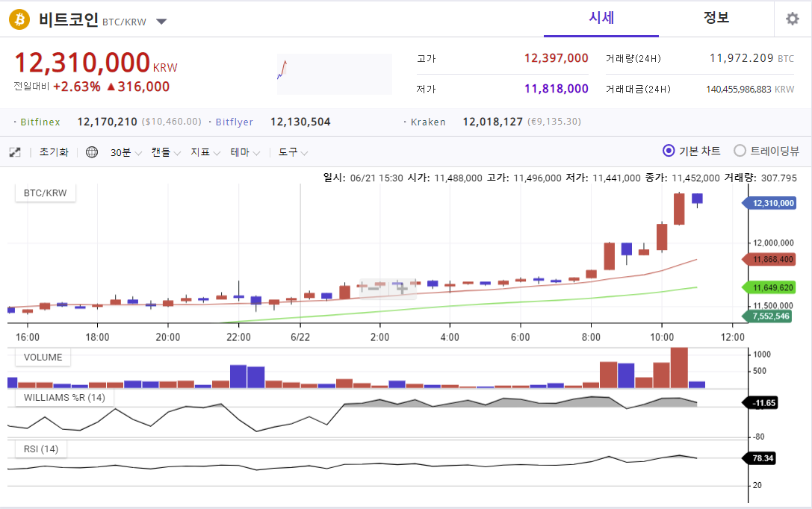The image size is (812, 509).
Task: Open the 30분 interval dropdown
Action: pos(125,152)
